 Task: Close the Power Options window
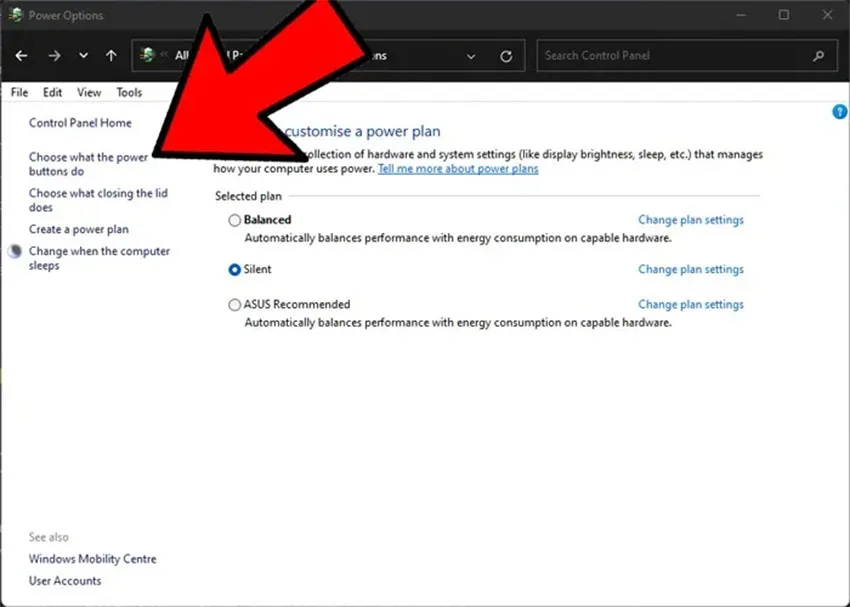pyautogui.click(x=827, y=15)
